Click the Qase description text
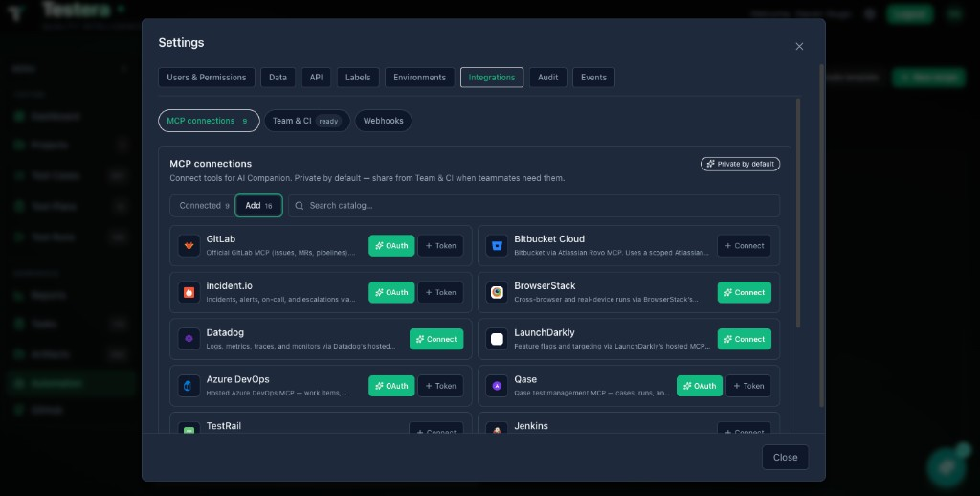 (591, 394)
